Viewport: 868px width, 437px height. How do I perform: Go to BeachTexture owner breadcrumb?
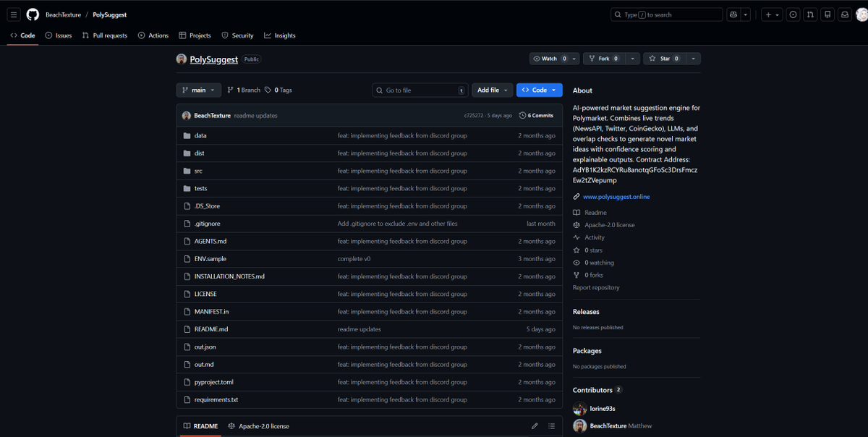(63, 14)
